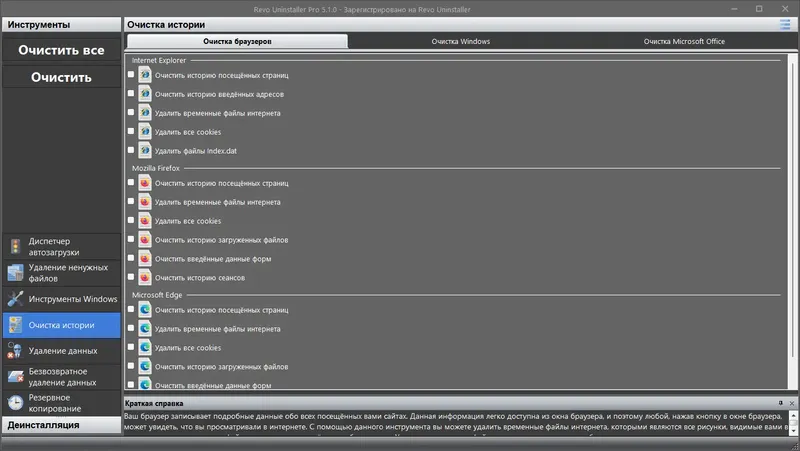Check Firefox Удалить временные файлы интернета checkbox
The width and height of the screenshot is (800, 451).
click(131, 201)
